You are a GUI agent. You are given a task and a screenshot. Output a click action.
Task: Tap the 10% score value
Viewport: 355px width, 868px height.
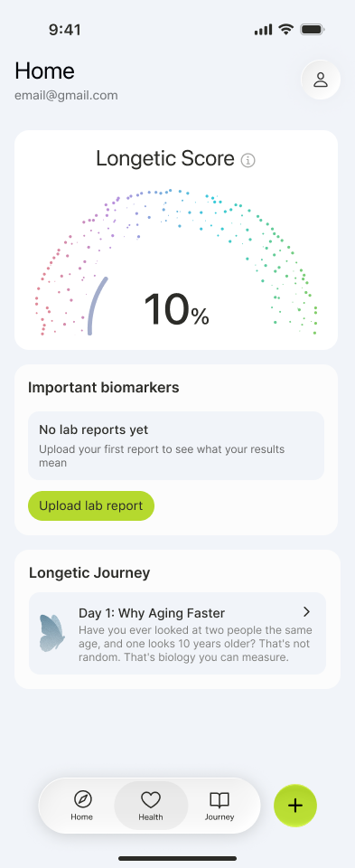coord(176,309)
